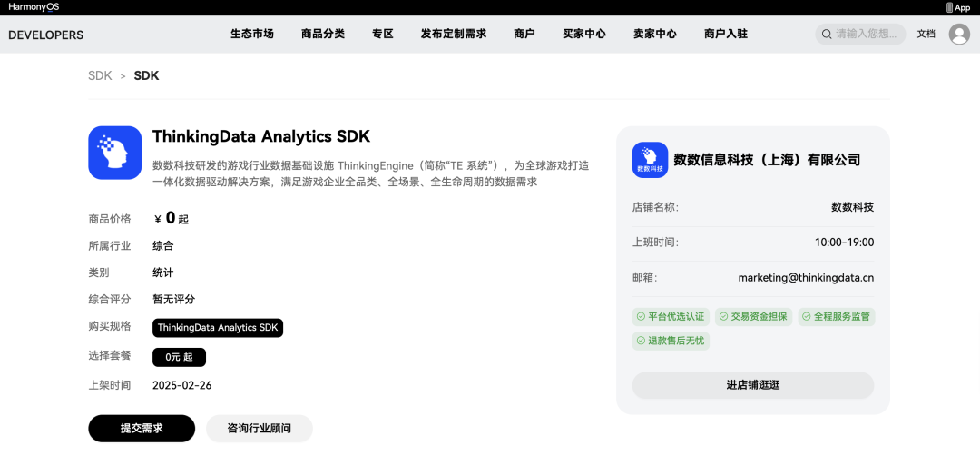This screenshot has width=980, height=456.
Task: Click the 交易资金担保 check badge
Action: pos(753,316)
